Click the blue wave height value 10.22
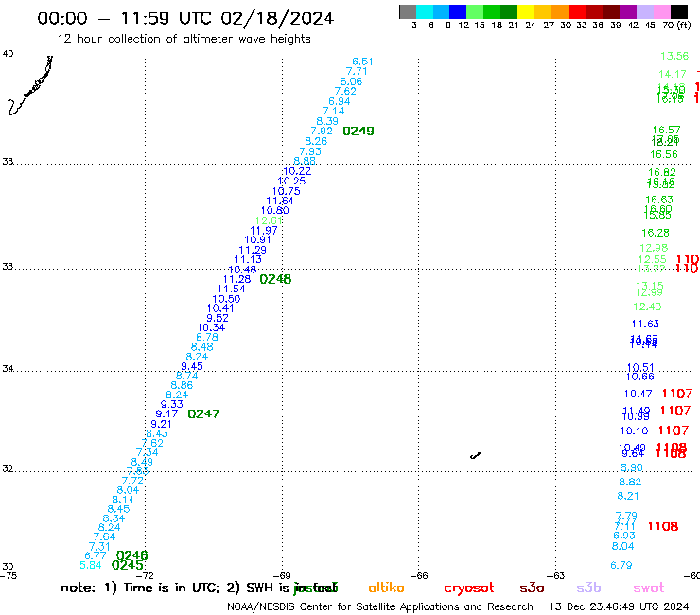 click(x=297, y=171)
